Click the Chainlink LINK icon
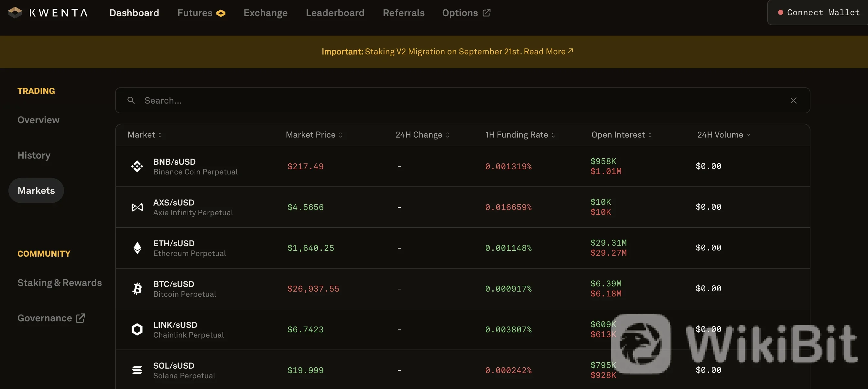 coord(137,329)
